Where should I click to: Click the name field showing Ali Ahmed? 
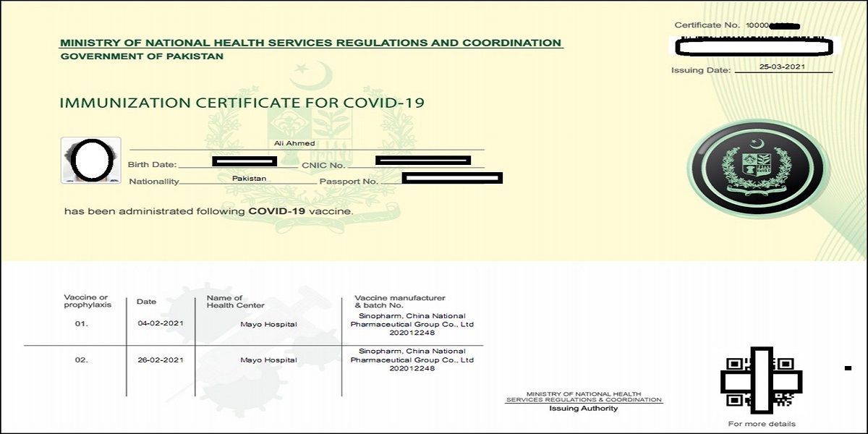coord(294,143)
